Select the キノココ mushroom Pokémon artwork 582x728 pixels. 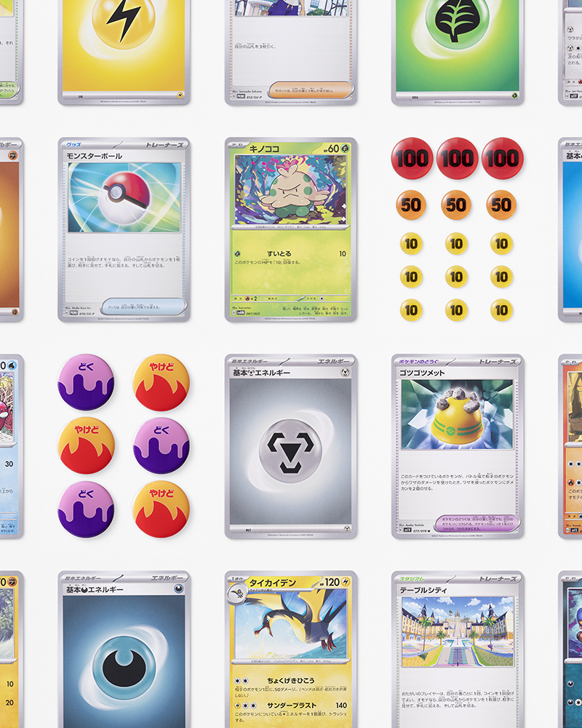click(x=290, y=190)
